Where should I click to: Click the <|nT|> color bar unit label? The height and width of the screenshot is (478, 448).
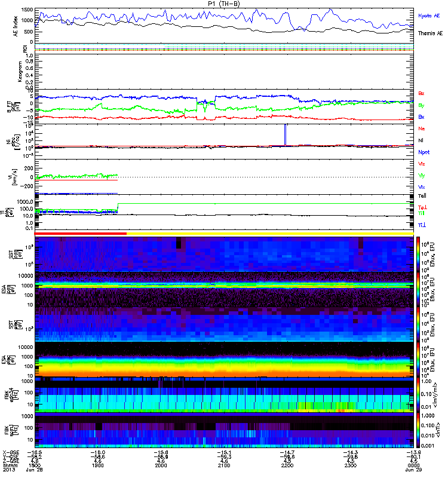(437, 430)
